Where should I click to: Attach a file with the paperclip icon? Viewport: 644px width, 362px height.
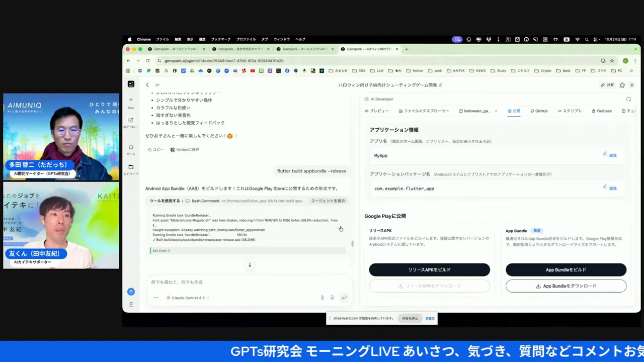(x=323, y=298)
